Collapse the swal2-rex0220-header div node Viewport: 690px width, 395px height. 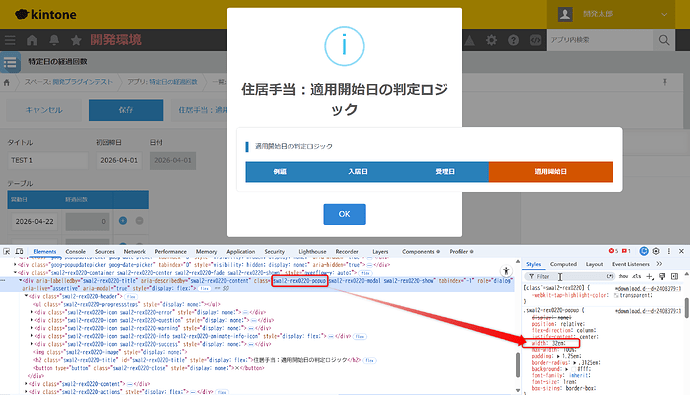coord(26,296)
